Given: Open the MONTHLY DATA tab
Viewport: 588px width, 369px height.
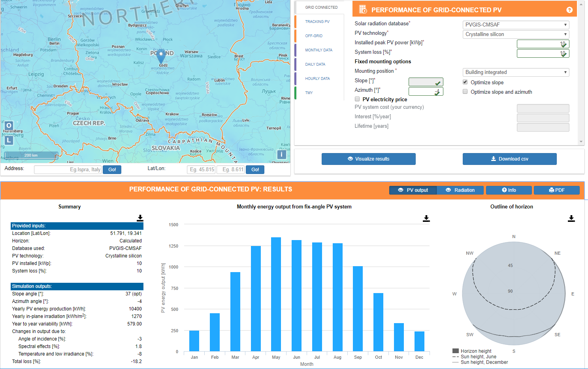Looking at the screenshot, I should tap(318, 50).
